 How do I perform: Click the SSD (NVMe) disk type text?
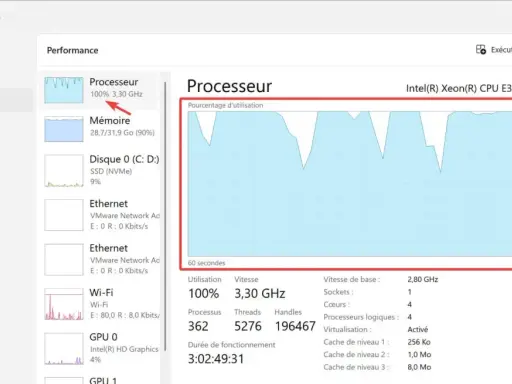point(111,171)
